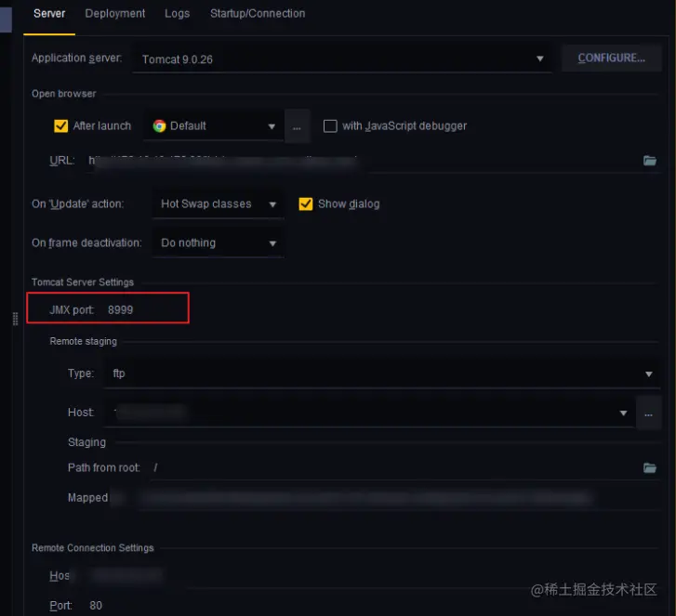Screen dimensions: 676x616
Task: Click the CONFIGURE... button
Action: [x=611, y=59]
